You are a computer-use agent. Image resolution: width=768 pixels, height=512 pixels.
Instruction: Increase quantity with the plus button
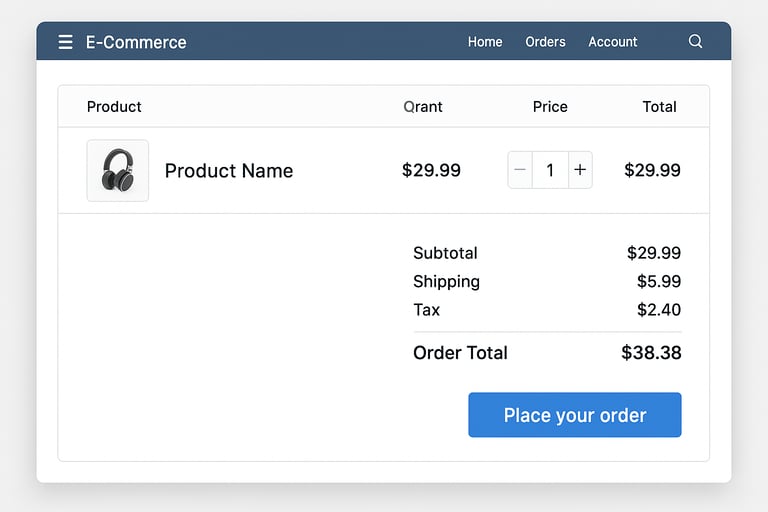(x=580, y=170)
